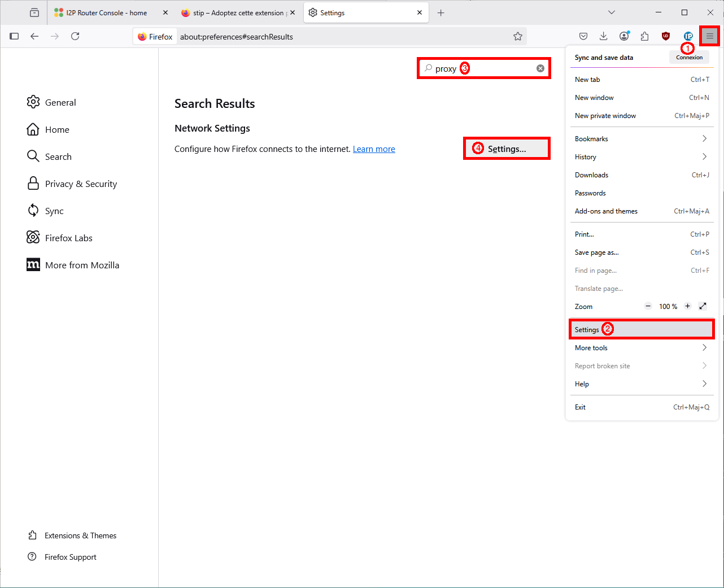Open Privacy & Security via the lock icon

(x=33, y=183)
